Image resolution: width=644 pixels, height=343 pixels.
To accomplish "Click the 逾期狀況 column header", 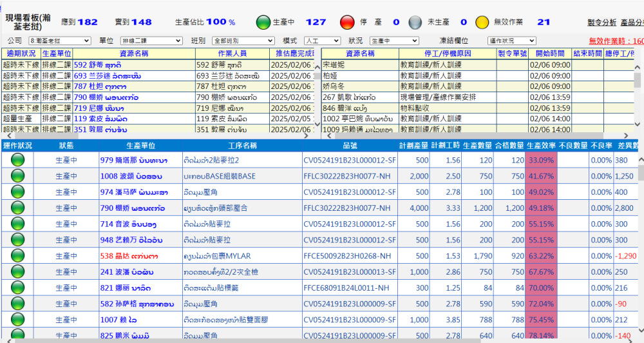I will pos(20,54).
